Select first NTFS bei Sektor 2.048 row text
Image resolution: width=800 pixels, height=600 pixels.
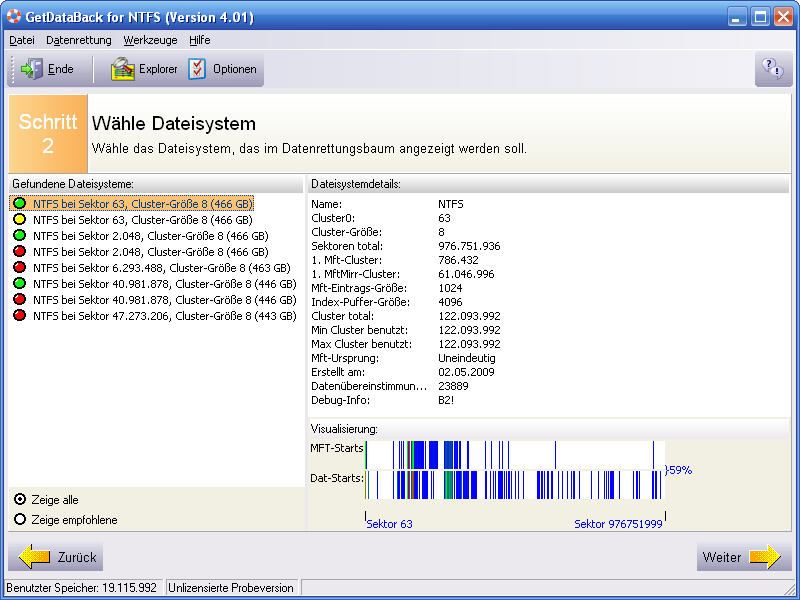tap(151, 236)
